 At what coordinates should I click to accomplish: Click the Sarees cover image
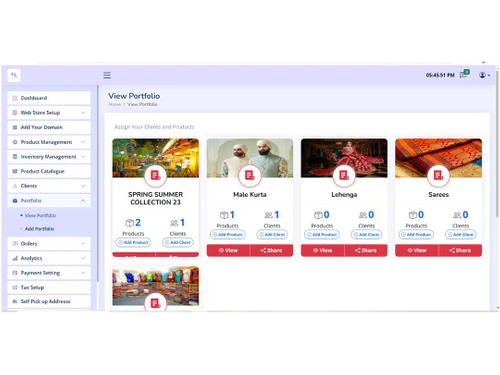(438, 158)
